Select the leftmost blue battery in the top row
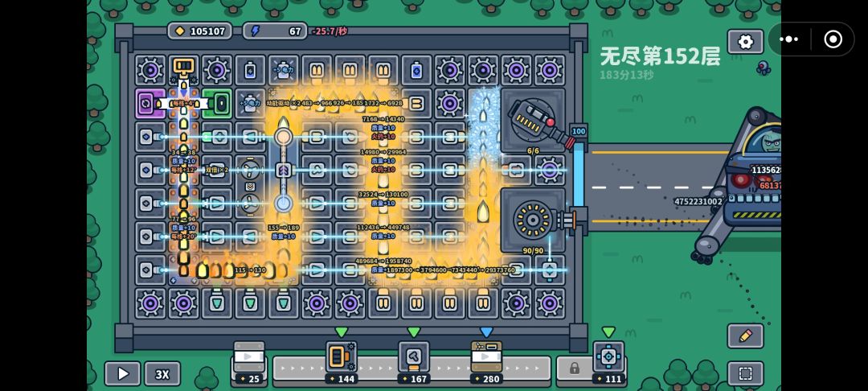Viewport: 868px width, 391px height. 250,70
